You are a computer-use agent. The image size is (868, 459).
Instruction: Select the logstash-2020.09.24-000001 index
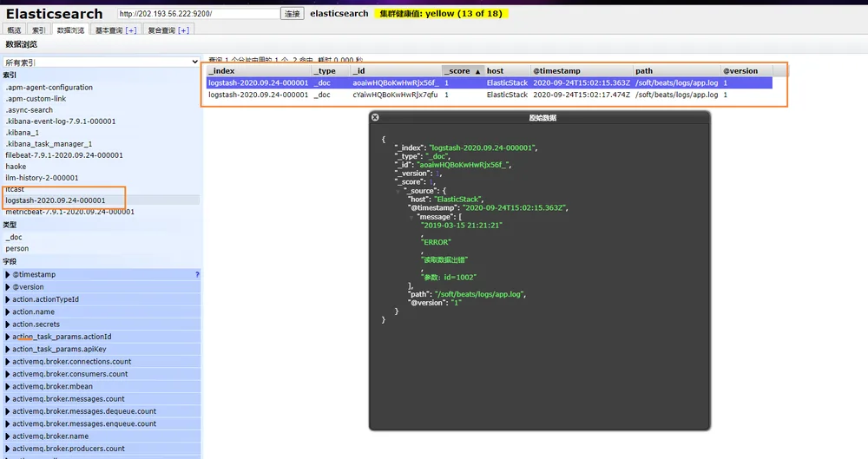point(56,200)
